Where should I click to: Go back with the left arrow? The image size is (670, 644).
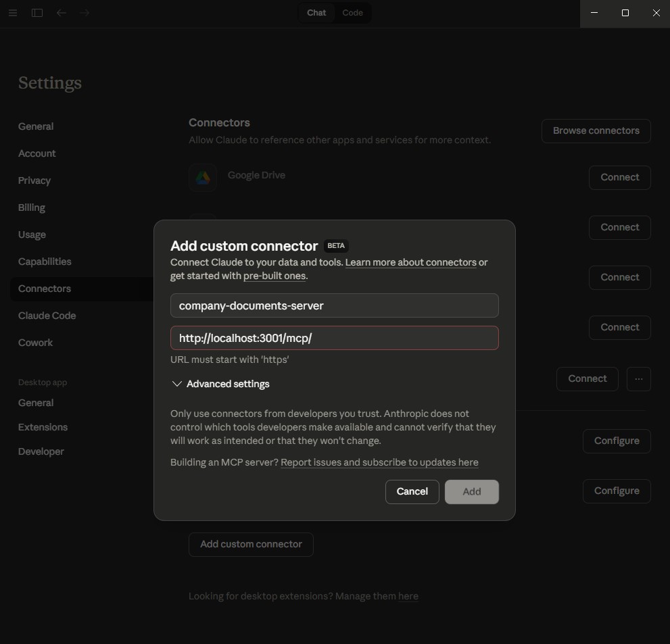(x=61, y=13)
